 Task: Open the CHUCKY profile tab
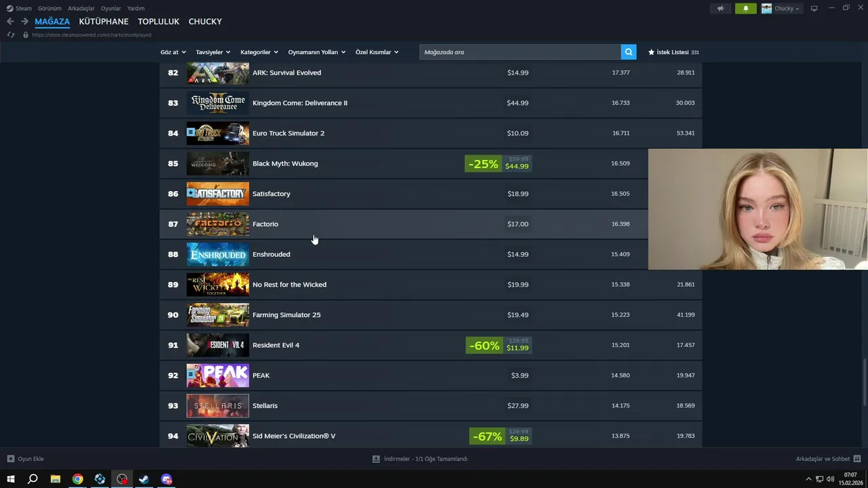pyautogui.click(x=205, y=22)
